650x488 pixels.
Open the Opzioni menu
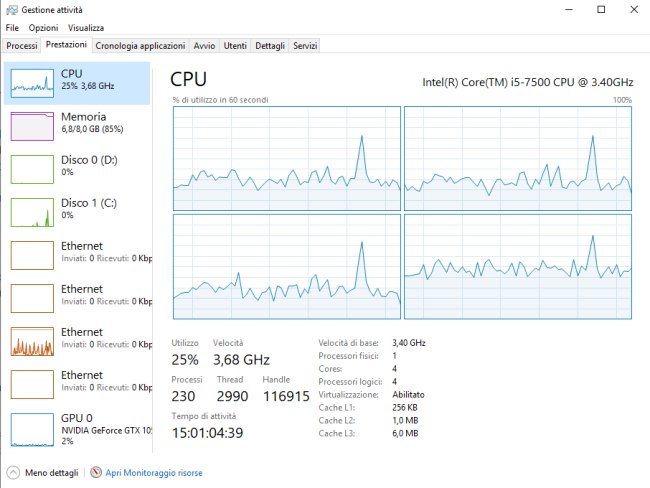tap(43, 28)
